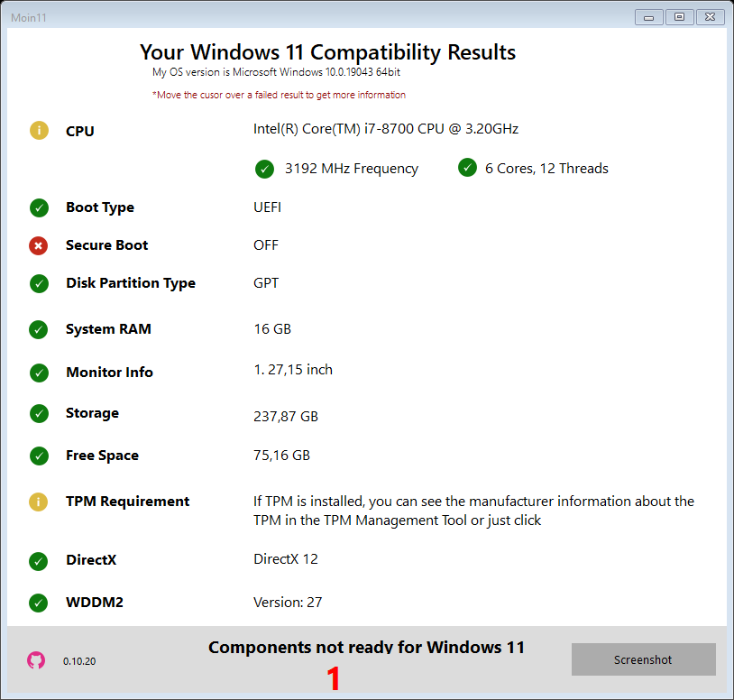
Task: Click the Disk Partition Type label
Action: [131, 283]
